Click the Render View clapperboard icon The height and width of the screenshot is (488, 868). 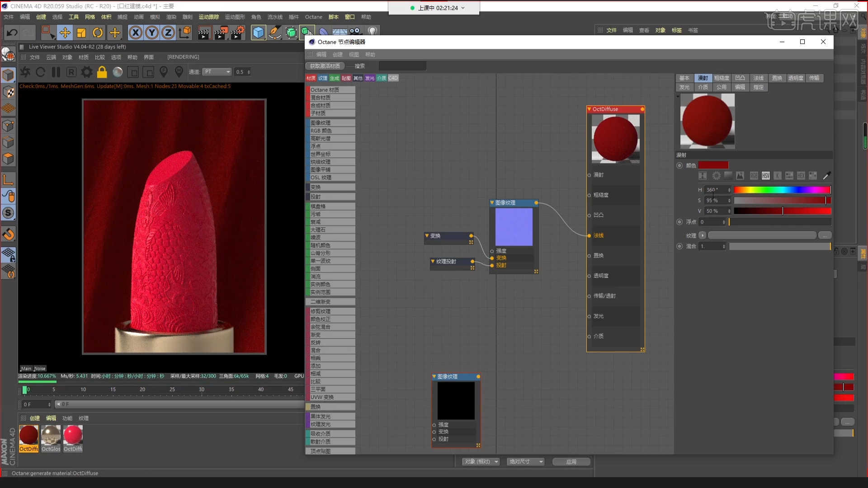(204, 33)
